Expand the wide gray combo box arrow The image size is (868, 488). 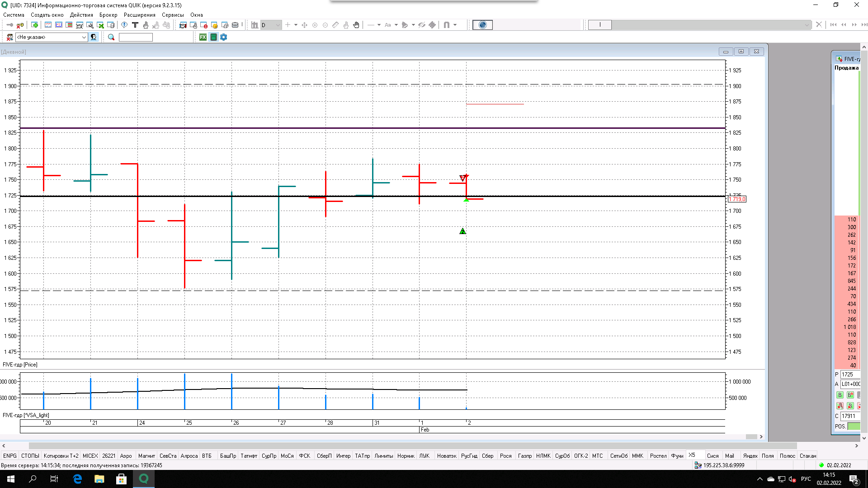807,25
